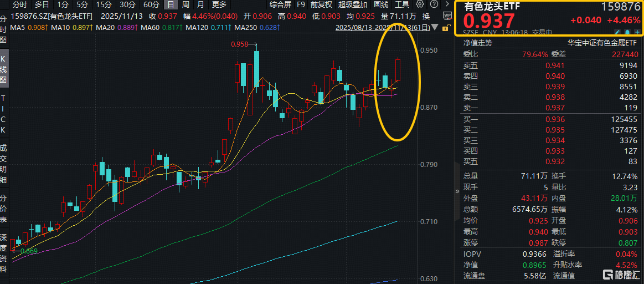The width and height of the screenshot is (644, 284).
Task: Click the 净值走势 label
Action: [x=478, y=43]
